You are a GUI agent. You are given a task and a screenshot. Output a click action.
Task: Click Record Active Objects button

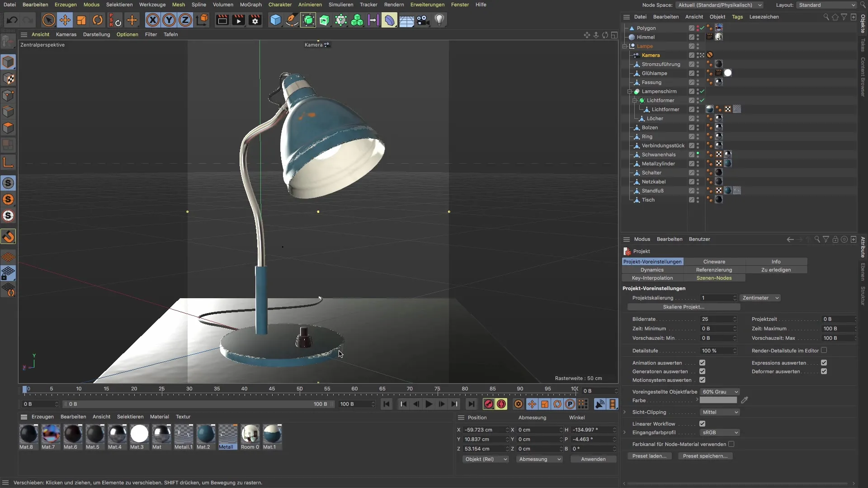pos(488,404)
